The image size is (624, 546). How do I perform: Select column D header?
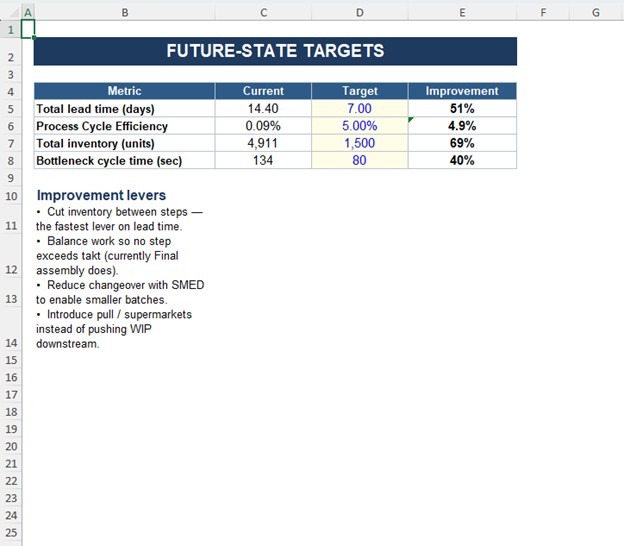(360, 13)
